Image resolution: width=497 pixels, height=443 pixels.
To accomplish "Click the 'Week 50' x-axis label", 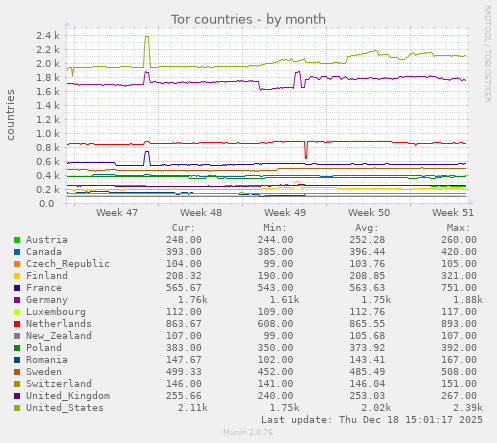I will (369, 213).
